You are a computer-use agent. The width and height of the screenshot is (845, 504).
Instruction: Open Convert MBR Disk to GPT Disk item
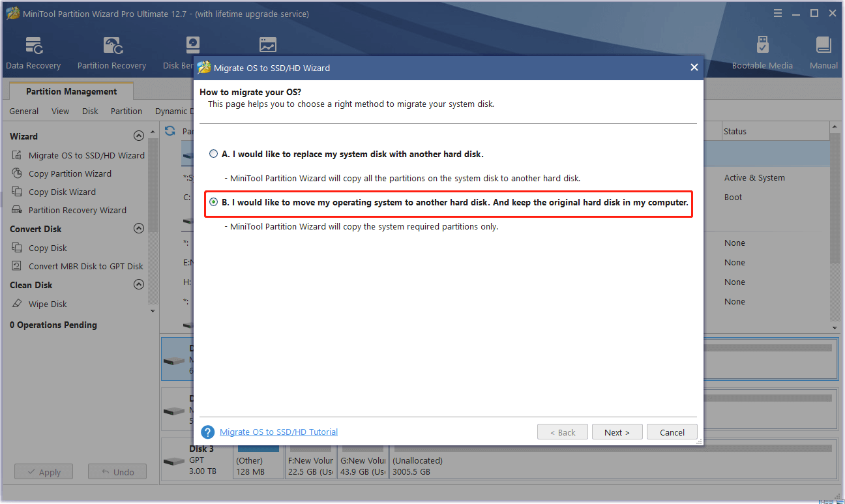click(x=86, y=266)
